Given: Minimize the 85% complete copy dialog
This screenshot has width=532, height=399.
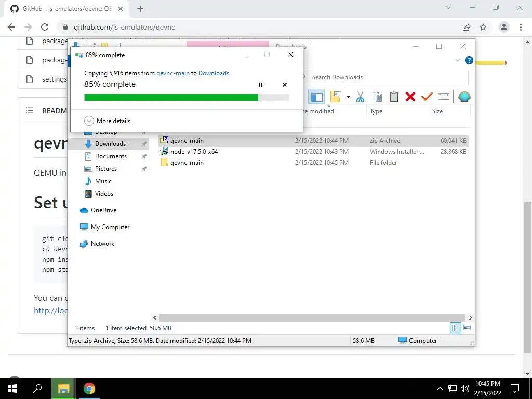Looking at the screenshot, I should click(244, 55).
